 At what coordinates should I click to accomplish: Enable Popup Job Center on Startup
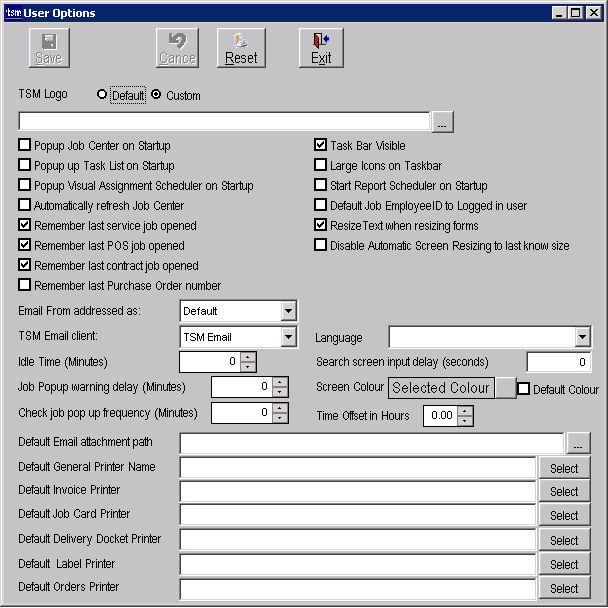pos(25,146)
